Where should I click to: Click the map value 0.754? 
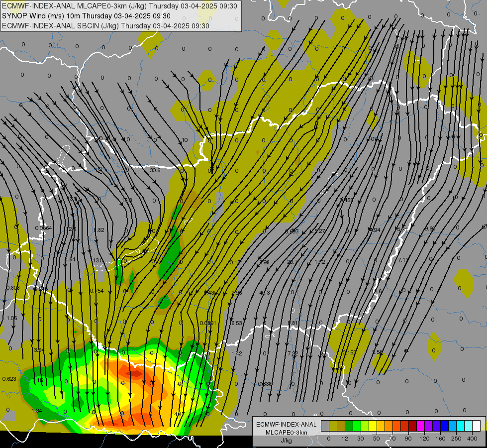click(97, 291)
